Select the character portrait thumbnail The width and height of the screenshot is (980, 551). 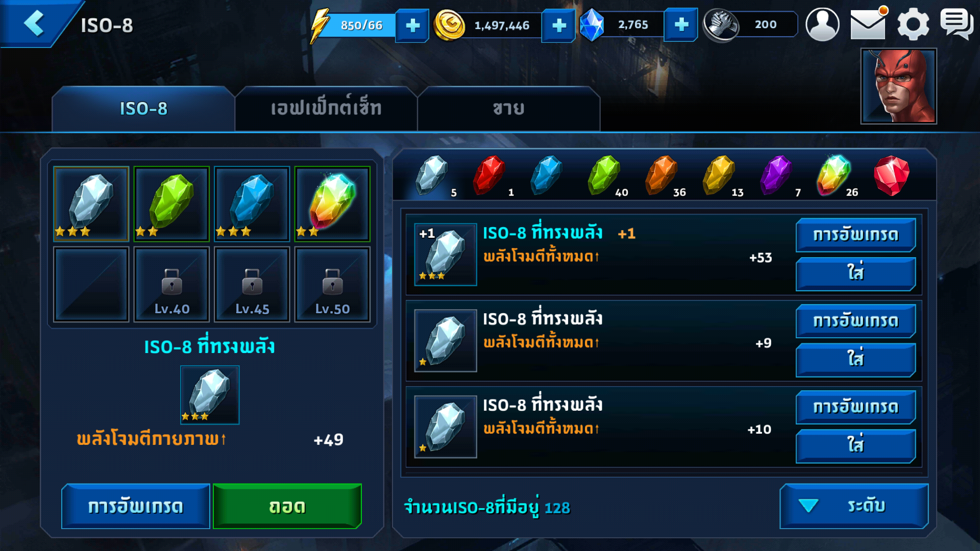[899, 86]
